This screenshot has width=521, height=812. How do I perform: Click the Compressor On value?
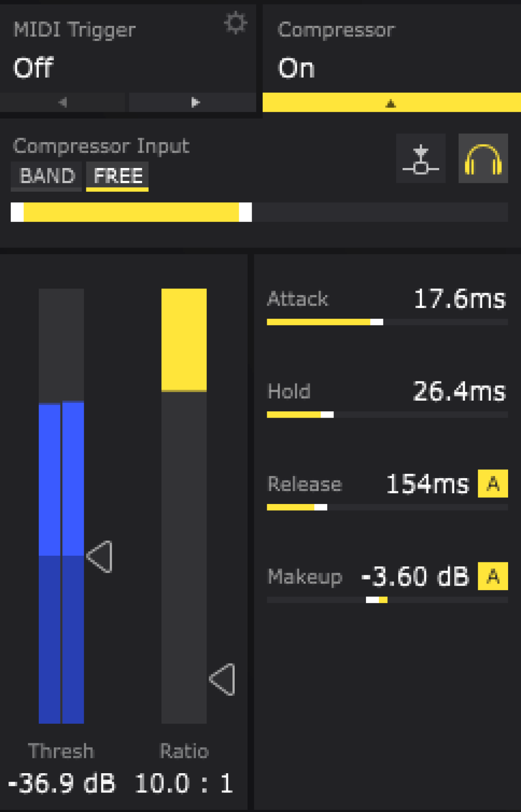coord(296,68)
